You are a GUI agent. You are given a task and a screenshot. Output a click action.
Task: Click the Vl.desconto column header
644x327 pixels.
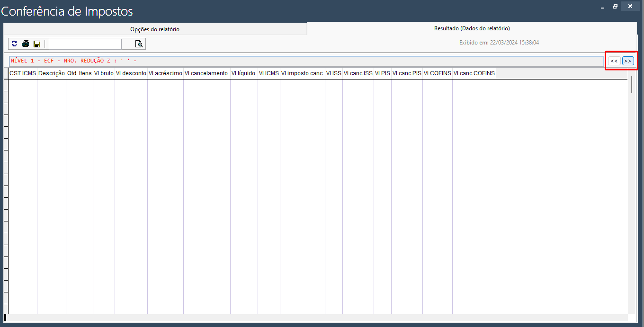[x=131, y=73]
